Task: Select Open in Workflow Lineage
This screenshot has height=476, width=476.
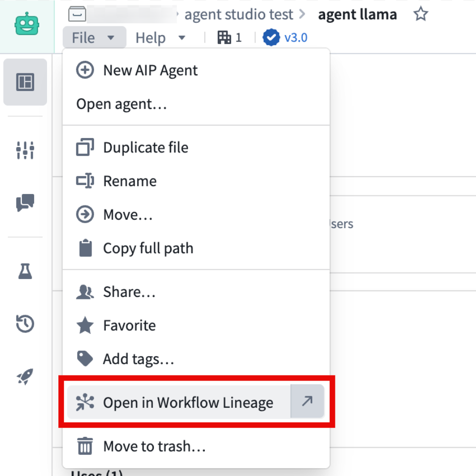Action: pos(188,402)
